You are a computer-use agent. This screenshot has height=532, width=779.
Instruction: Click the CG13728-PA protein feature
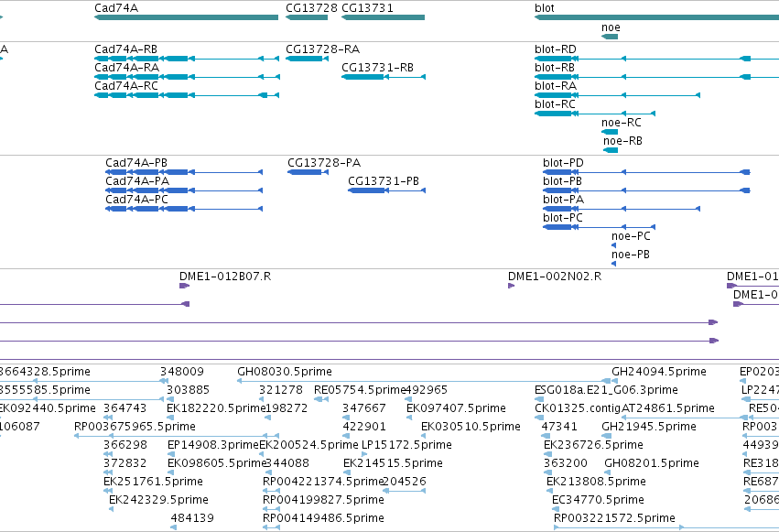click(308, 172)
